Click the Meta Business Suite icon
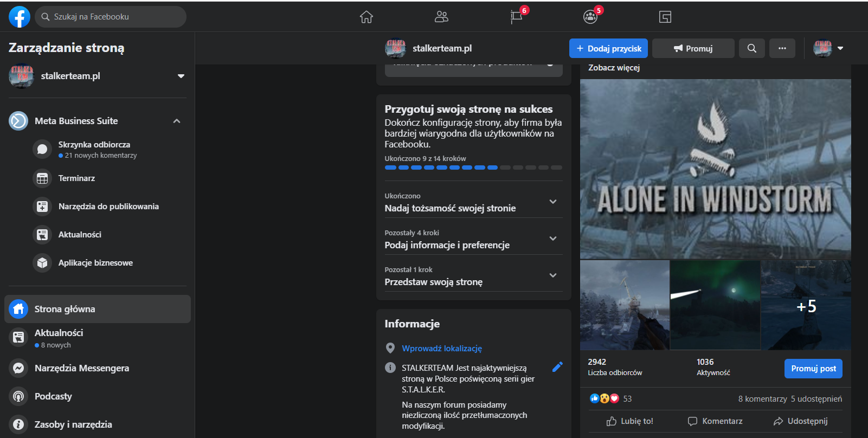 [x=18, y=121]
